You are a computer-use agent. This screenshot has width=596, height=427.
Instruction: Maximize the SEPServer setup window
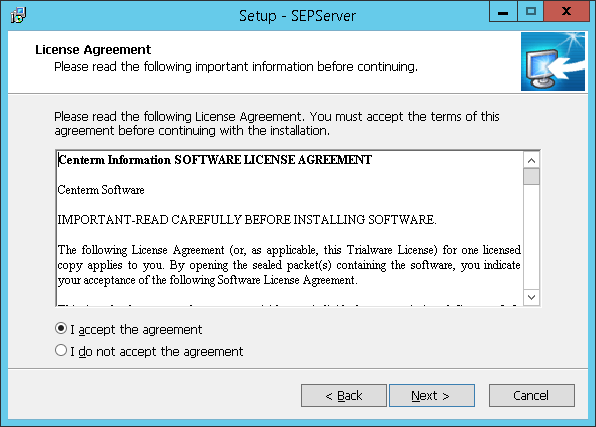coord(531,11)
